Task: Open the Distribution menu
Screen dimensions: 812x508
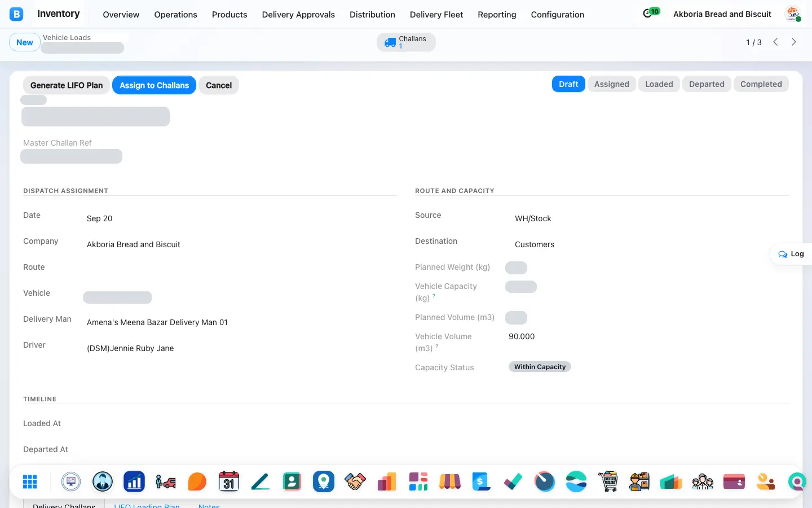Action: point(372,15)
